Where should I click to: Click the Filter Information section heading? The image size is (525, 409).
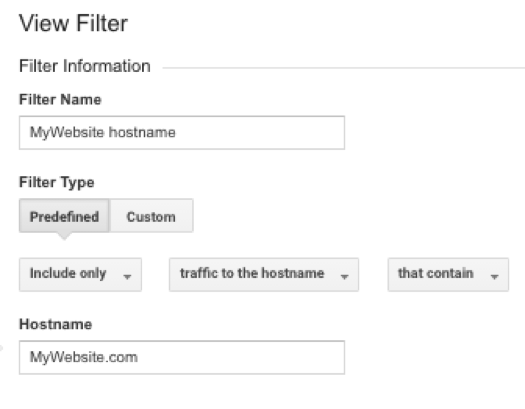coord(85,66)
